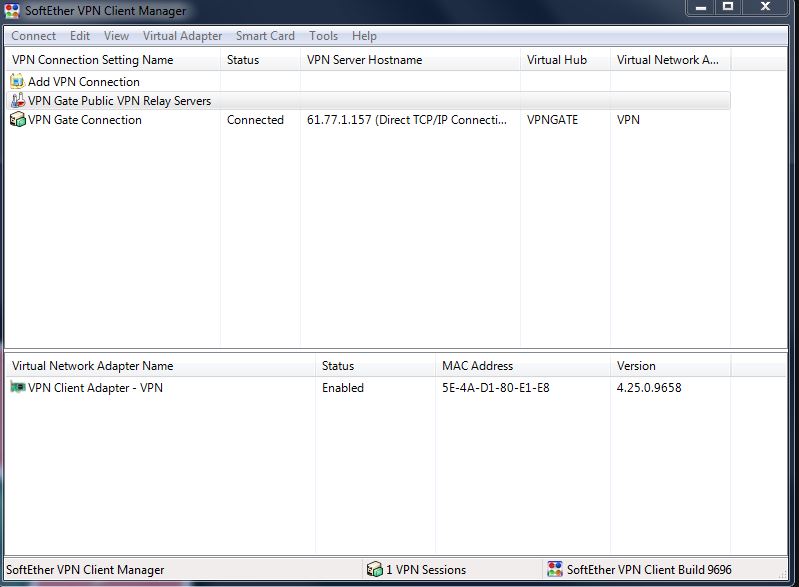Click the Virtual Network A... column header
The image size is (799, 587).
[x=670, y=60]
